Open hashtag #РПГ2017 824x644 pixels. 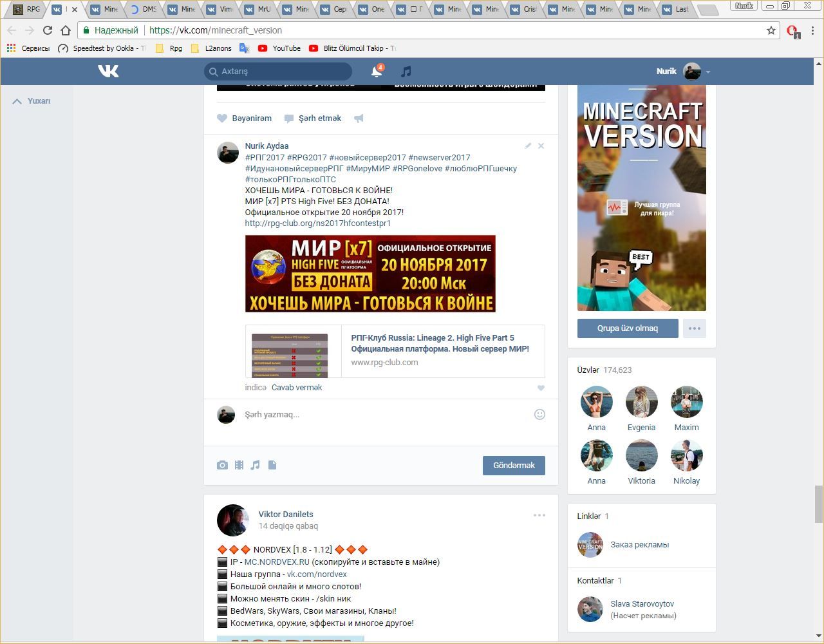coord(265,157)
